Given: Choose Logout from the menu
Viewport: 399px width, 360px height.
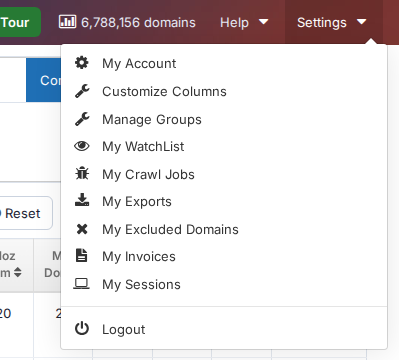Looking at the screenshot, I should pos(123,330).
